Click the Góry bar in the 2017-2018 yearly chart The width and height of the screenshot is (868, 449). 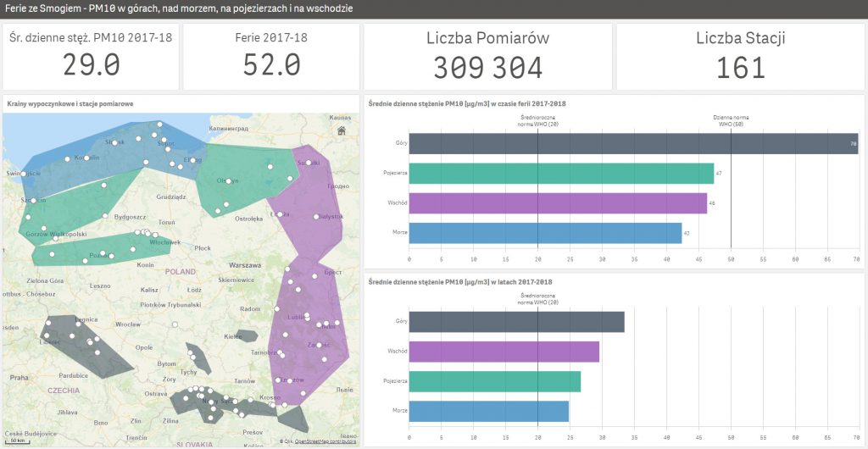(516, 322)
